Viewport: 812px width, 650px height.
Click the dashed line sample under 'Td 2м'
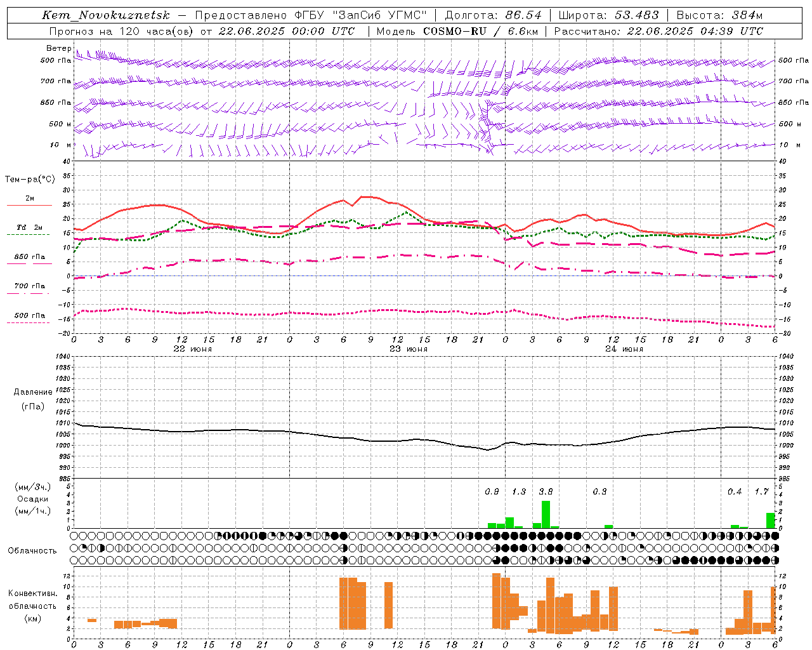29,235
